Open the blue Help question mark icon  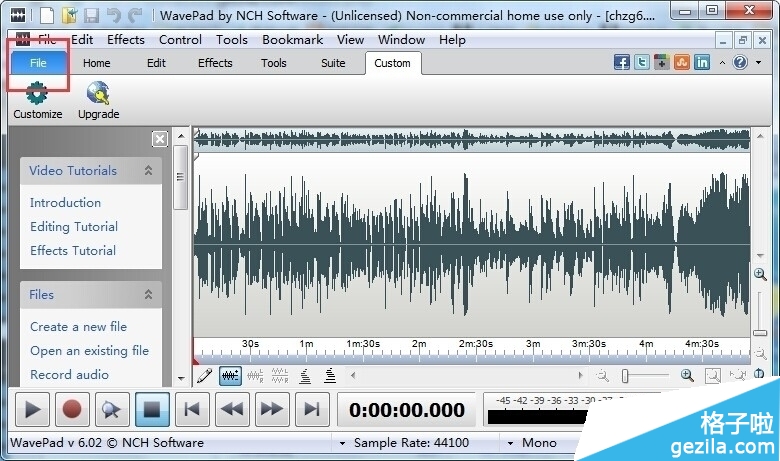click(740, 63)
